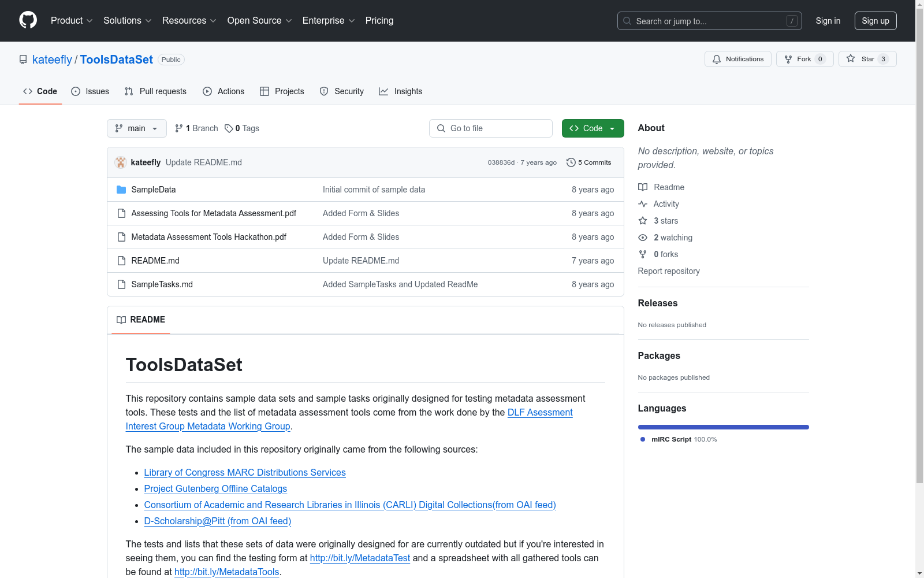Screen dimensions: 924x578
Task: Go to Pull requests tab
Action: [155, 91]
